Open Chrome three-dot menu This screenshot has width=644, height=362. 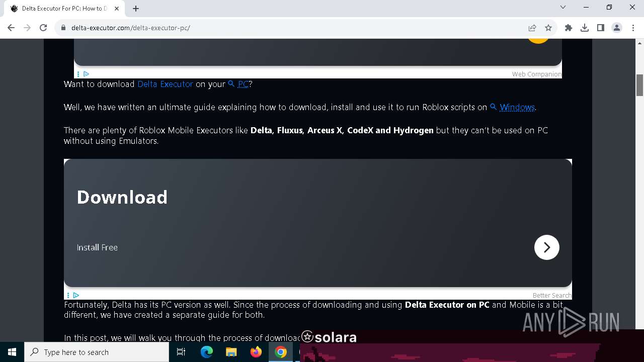click(x=633, y=28)
